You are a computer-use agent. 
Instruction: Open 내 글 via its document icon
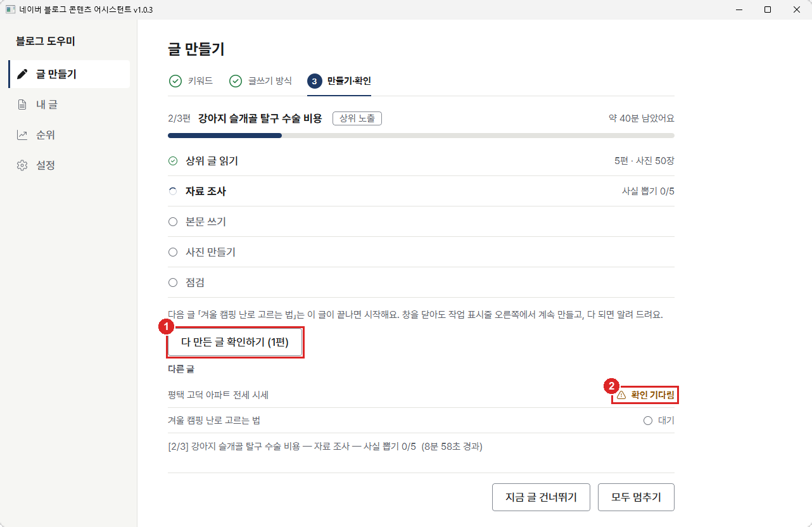pos(22,105)
